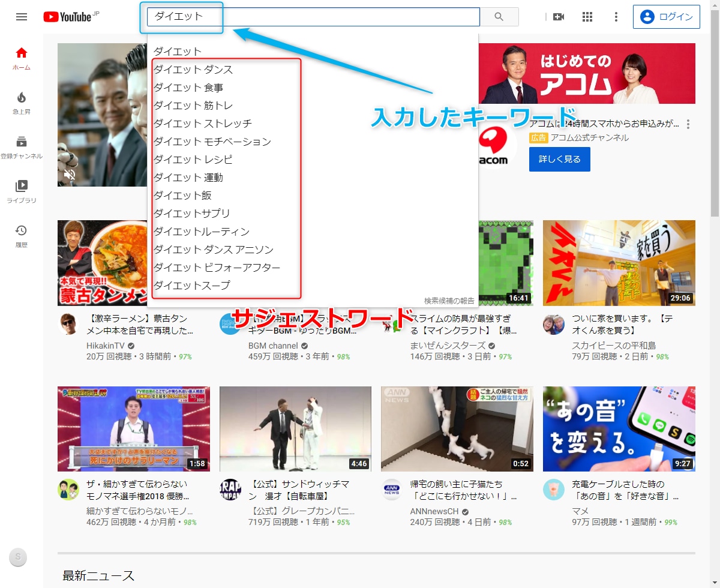Open the 0:52 kittens video thumbnail
720x588 pixels.
457,429
